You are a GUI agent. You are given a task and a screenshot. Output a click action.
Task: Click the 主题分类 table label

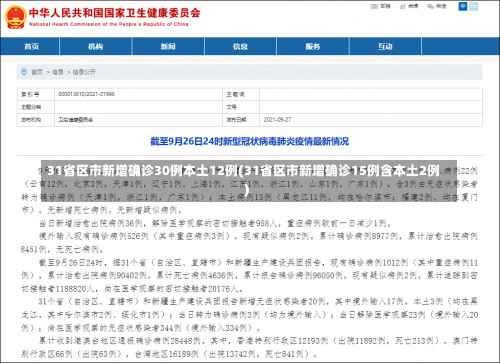31,107
